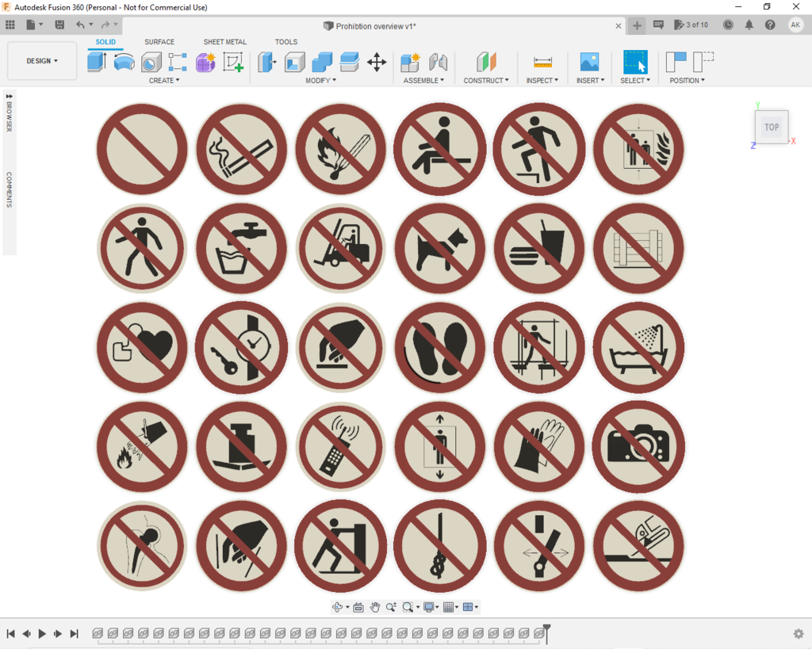Expand the CONSTRUCT menu
812x649 pixels.
pyautogui.click(x=486, y=80)
